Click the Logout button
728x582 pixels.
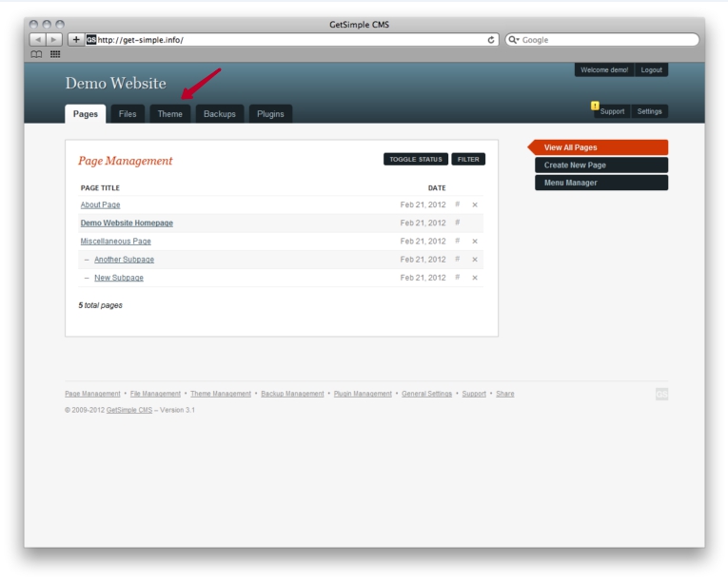[651, 70]
